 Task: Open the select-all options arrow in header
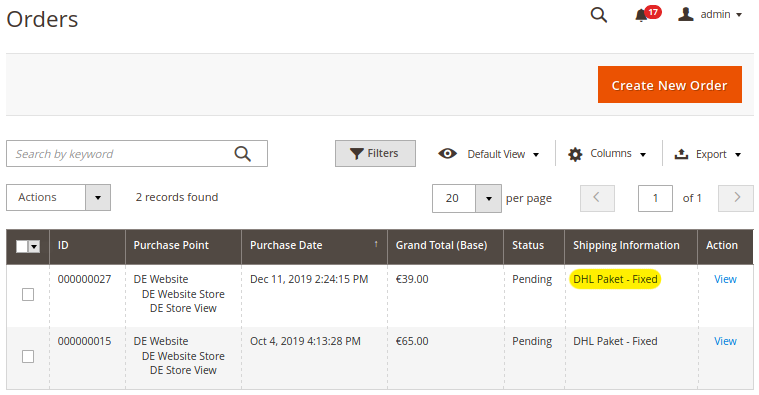[34, 246]
